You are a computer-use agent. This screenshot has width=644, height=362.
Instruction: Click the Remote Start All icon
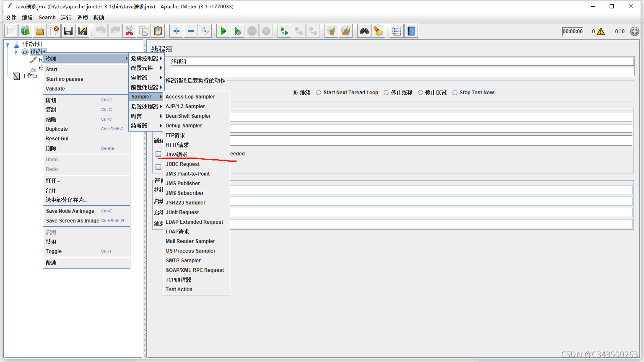click(284, 31)
